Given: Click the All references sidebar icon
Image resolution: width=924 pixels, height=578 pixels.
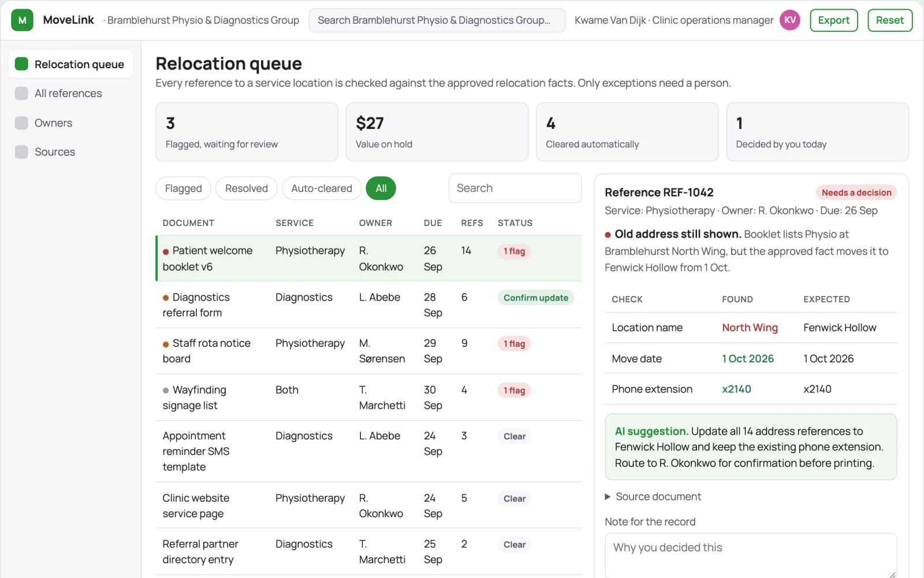Looking at the screenshot, I should point(21,93).
